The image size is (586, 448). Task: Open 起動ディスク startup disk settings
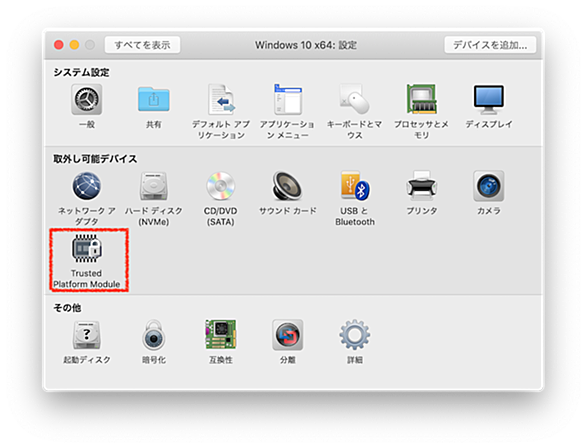click(87, 335)
